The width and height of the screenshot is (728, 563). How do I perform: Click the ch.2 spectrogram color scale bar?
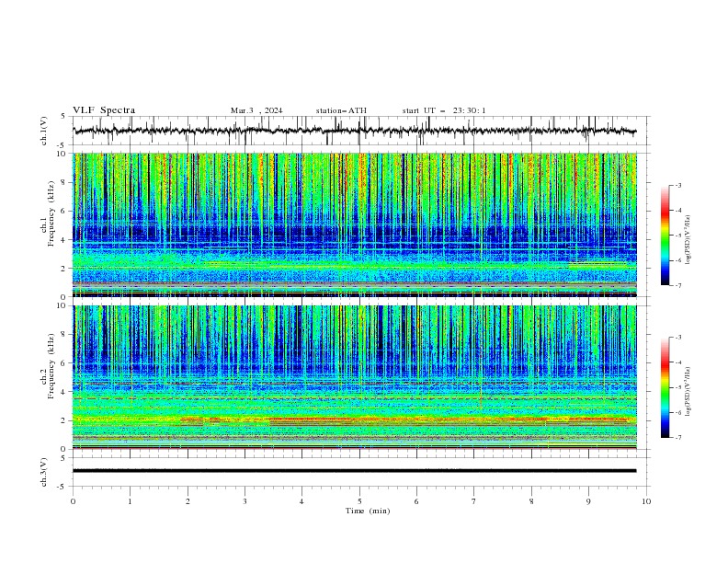tap(665, 387)
